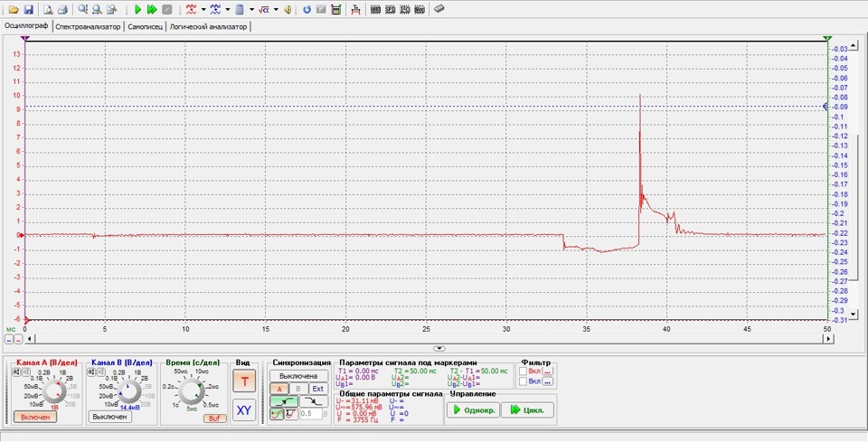The width and height of the screenshot is (868, 442).
Task: Click the Channel A volts-per-division knob
Action: [x=55, y=391]
